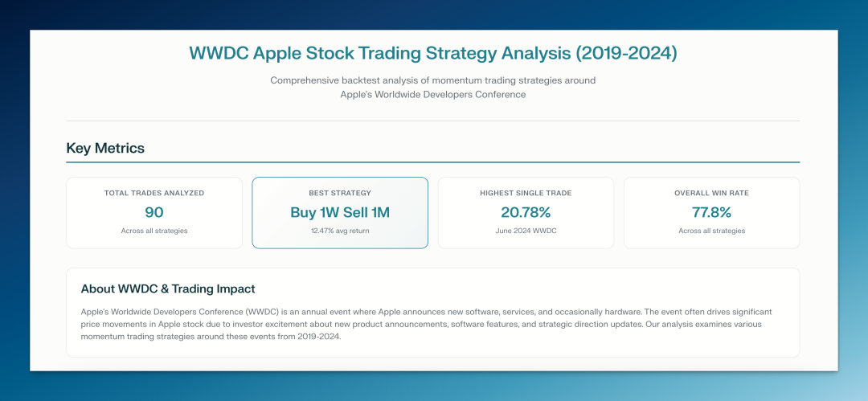Click 'Across all strategies' under win rate
This screenshot has height=401, width=868.
711,231
